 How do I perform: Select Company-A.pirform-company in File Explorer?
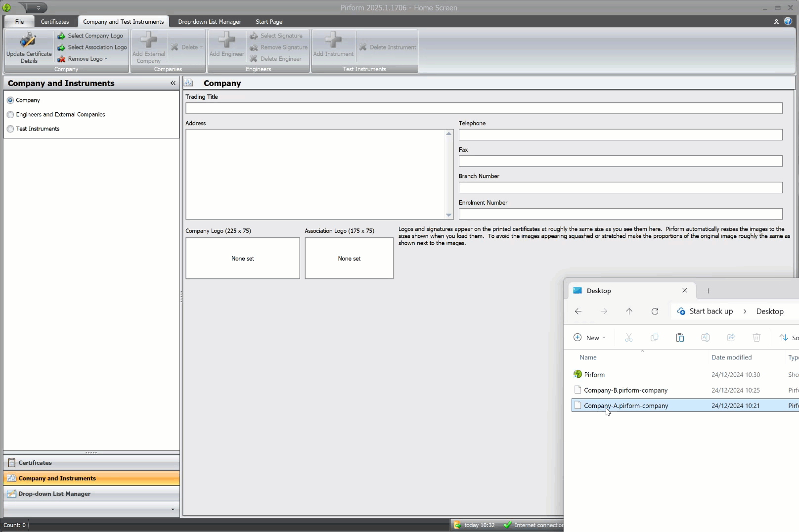pyautogui.click(x=626, y=405)
